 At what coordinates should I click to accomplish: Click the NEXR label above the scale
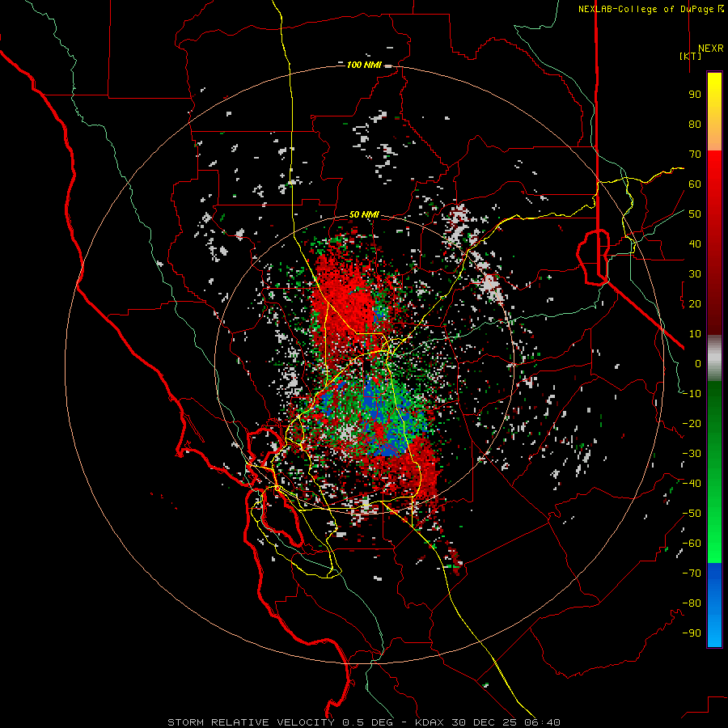(711, 49)
